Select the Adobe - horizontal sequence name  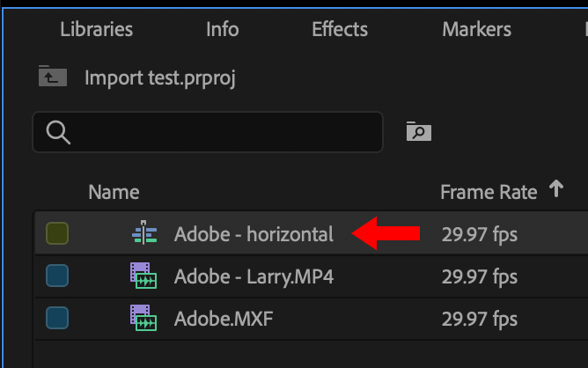tap(254, 234)
